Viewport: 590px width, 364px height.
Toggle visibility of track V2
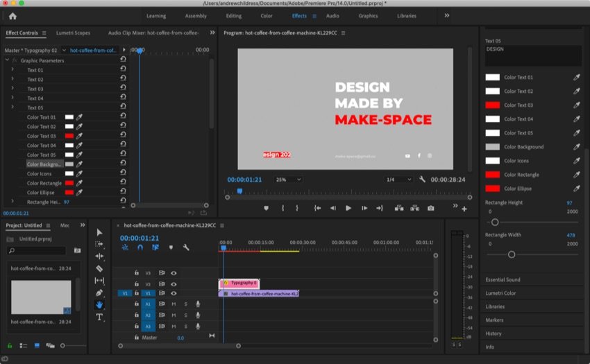pos(174,284)
